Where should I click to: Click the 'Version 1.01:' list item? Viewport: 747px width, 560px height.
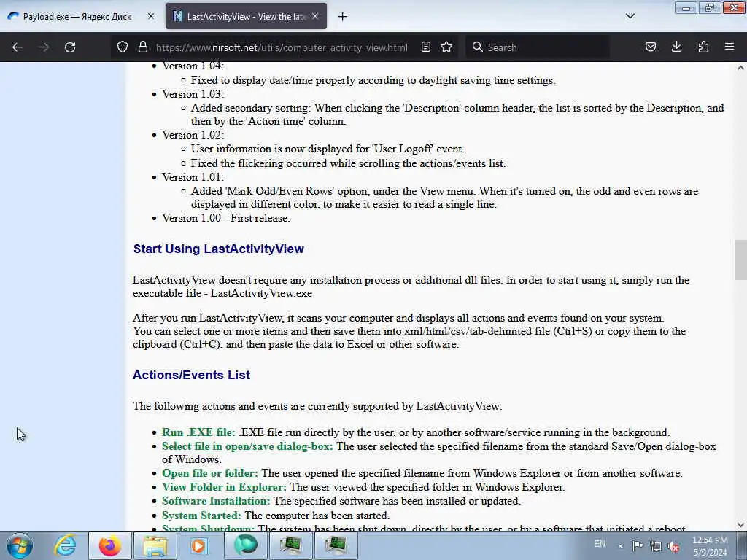193,177
